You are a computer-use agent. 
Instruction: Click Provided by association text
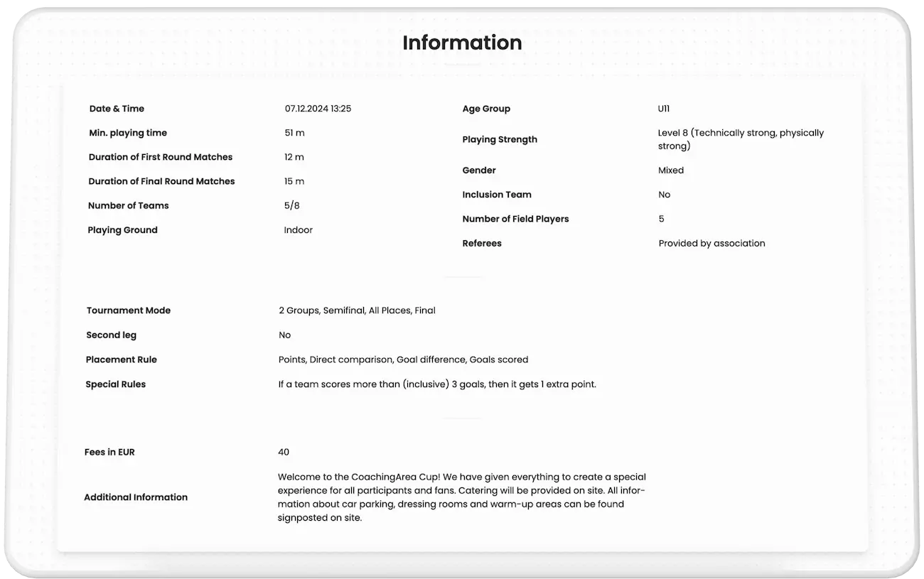pos(712,243)
